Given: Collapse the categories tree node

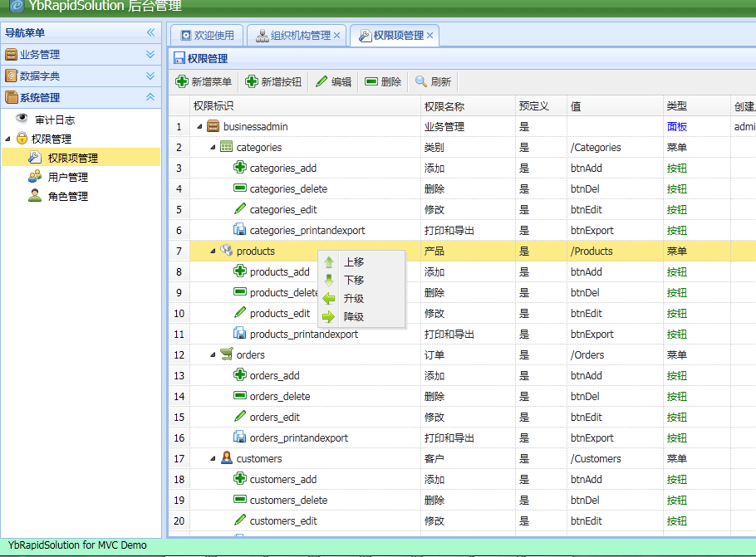Looking at the screenshot, I should (213, 148).
